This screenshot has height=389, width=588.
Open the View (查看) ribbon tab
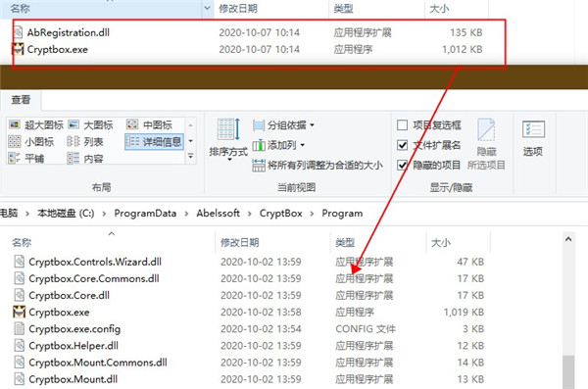pyautogui.click(x=21, y=100)
